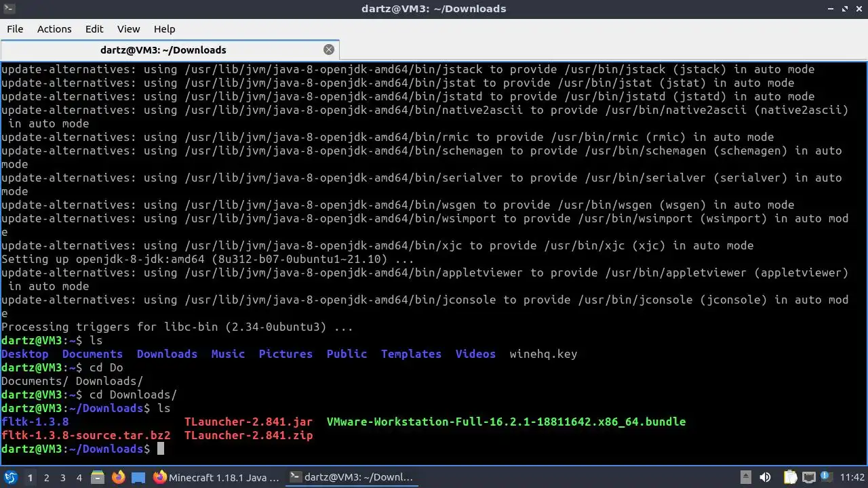Click the 11:42 clock in the panel
Screen dimensions: 868x488
pos(852,478)
